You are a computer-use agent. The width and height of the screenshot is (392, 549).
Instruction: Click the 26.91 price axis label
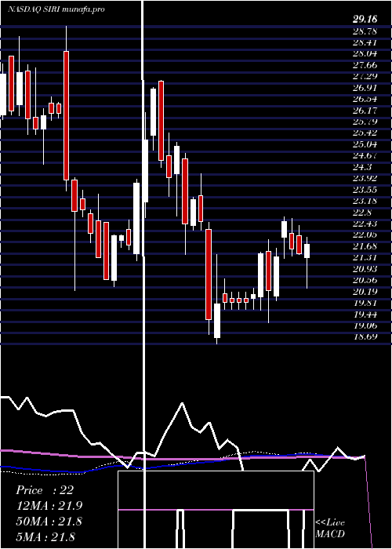coord(365,88)
